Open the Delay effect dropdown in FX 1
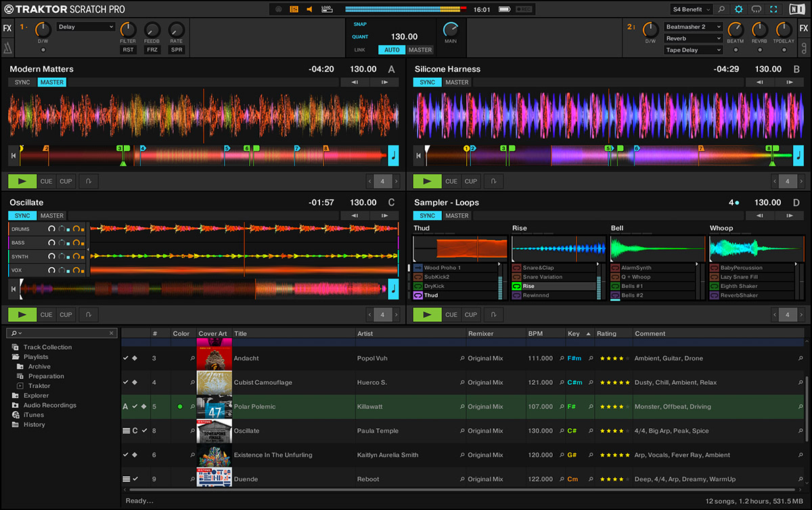This screenshot has height=510, width=812. [x=87, y=27]
